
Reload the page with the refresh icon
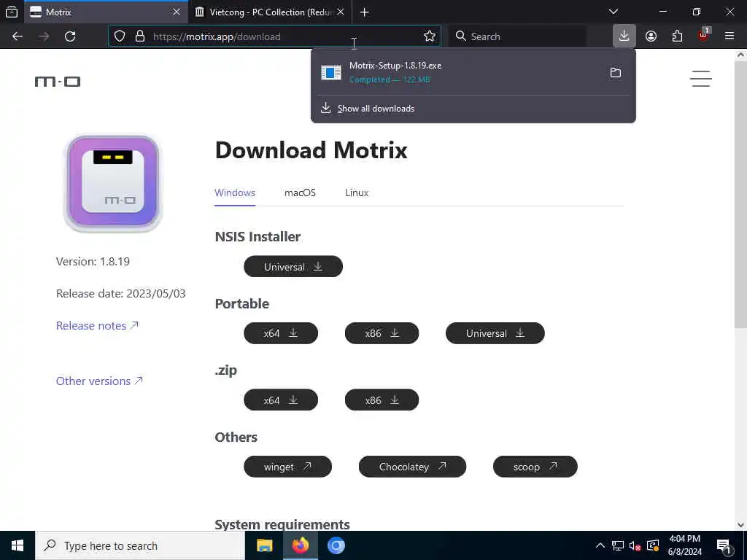(x=70, y=36)
